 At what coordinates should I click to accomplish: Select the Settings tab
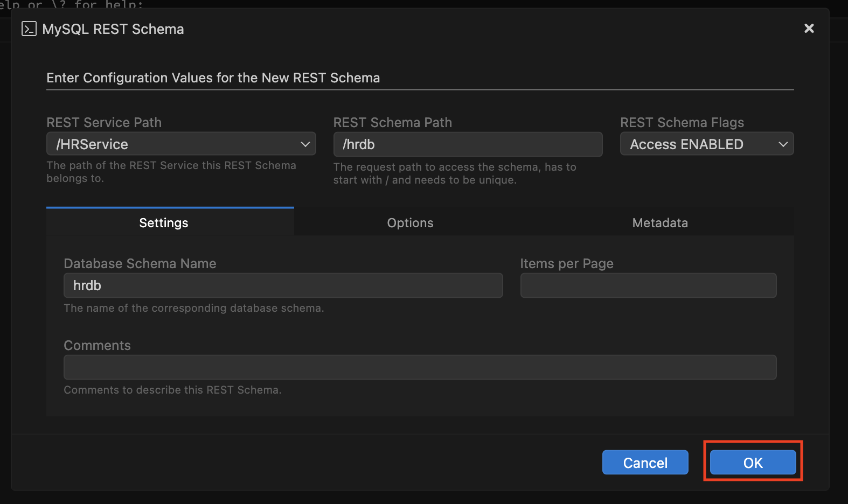point(164,223)
